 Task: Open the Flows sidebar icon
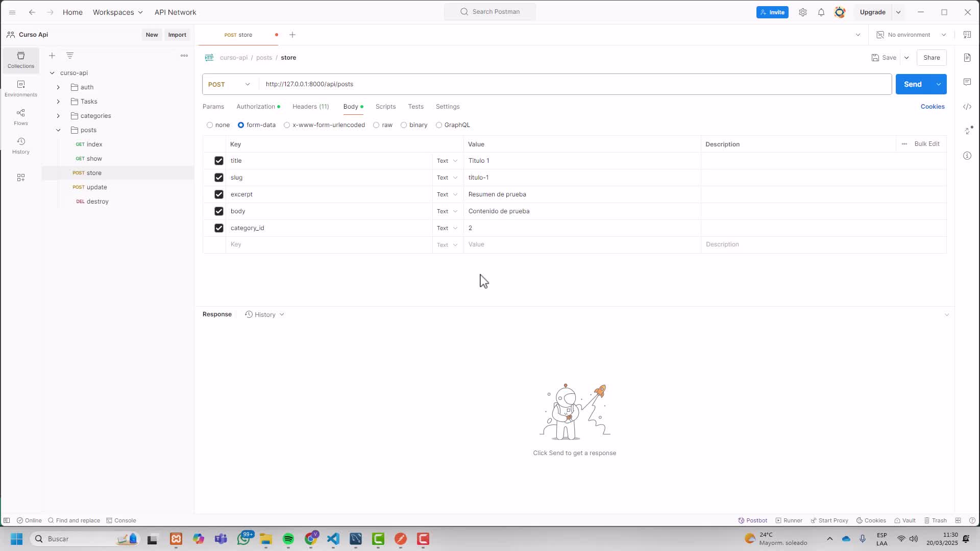tap(20, 117)
